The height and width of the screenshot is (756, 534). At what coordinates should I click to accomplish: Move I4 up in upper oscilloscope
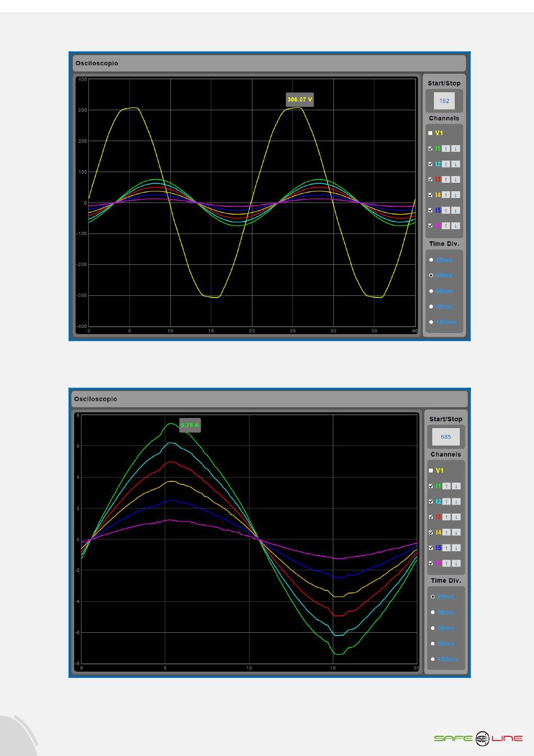(446, 195)
